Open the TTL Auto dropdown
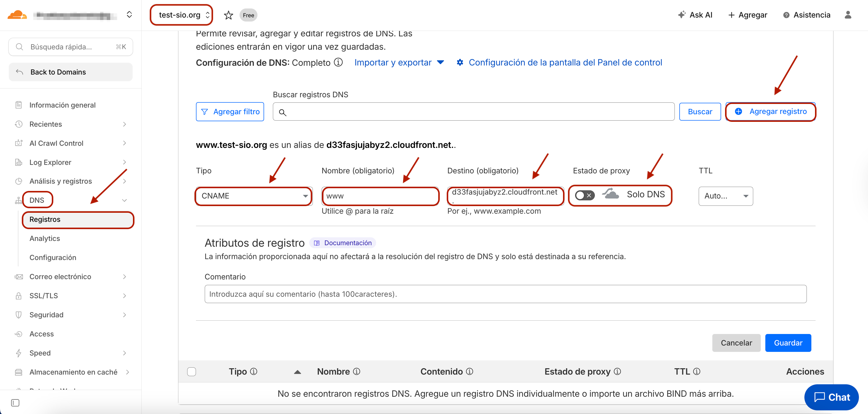 point(725,196)
